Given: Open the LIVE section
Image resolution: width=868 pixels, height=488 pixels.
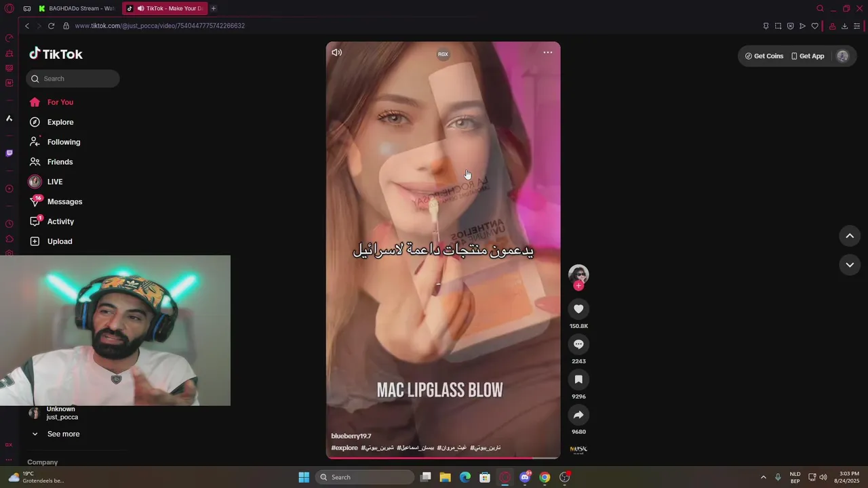Looking at the screenshot, I should coord(45,182).
